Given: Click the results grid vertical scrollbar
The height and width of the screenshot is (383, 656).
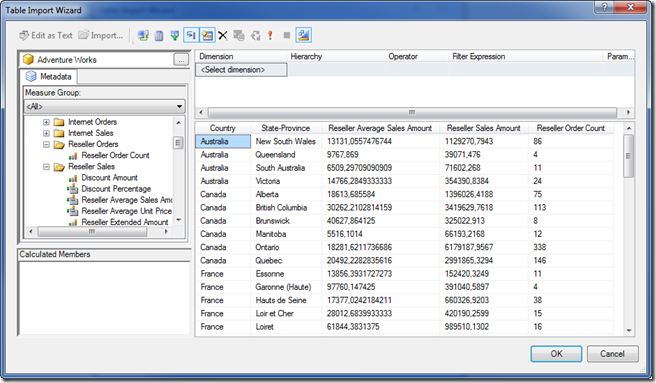Looking at the screenshot, I should (x=628, y=156).
